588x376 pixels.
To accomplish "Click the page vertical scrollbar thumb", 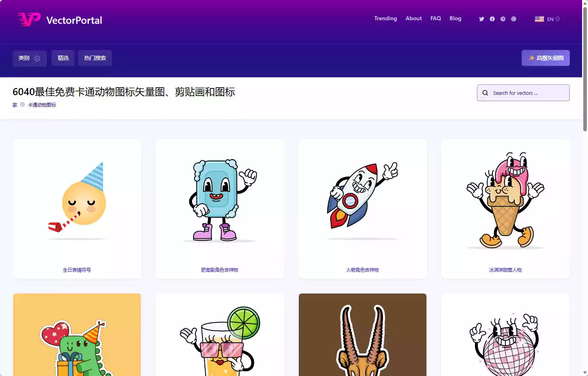I will [x=585, y=69].
